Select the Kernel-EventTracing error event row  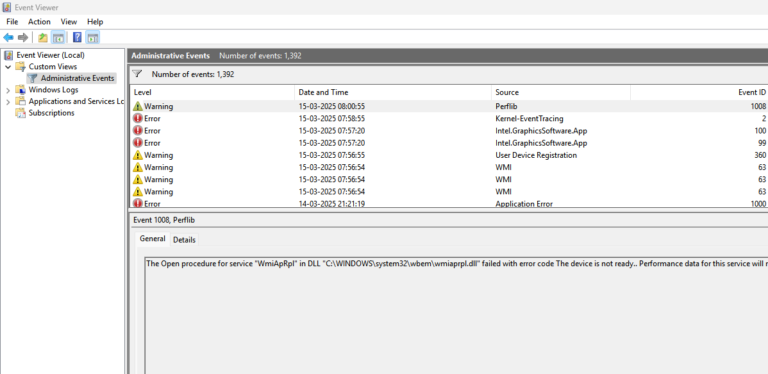click(x=449, y=118)
